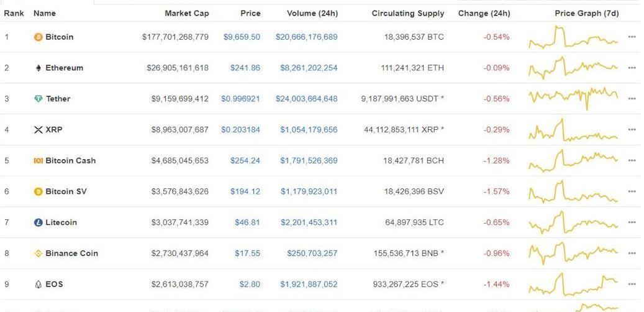
Task: Sort table by Market Cap column header
Action: pyautogui.click(x=186, y=13)
